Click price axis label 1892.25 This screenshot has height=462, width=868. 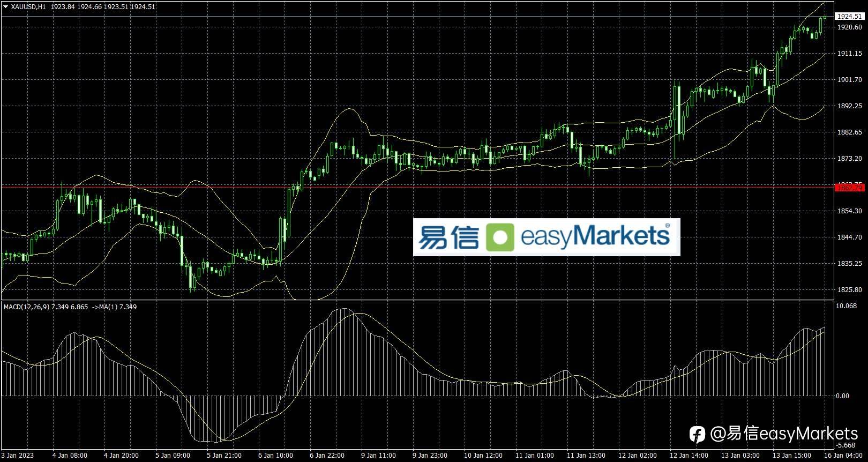[x=850, y=106]
